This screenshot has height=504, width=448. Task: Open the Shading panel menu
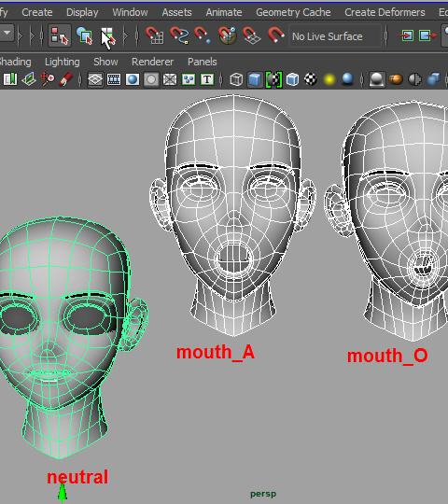[x=15, y=62]
